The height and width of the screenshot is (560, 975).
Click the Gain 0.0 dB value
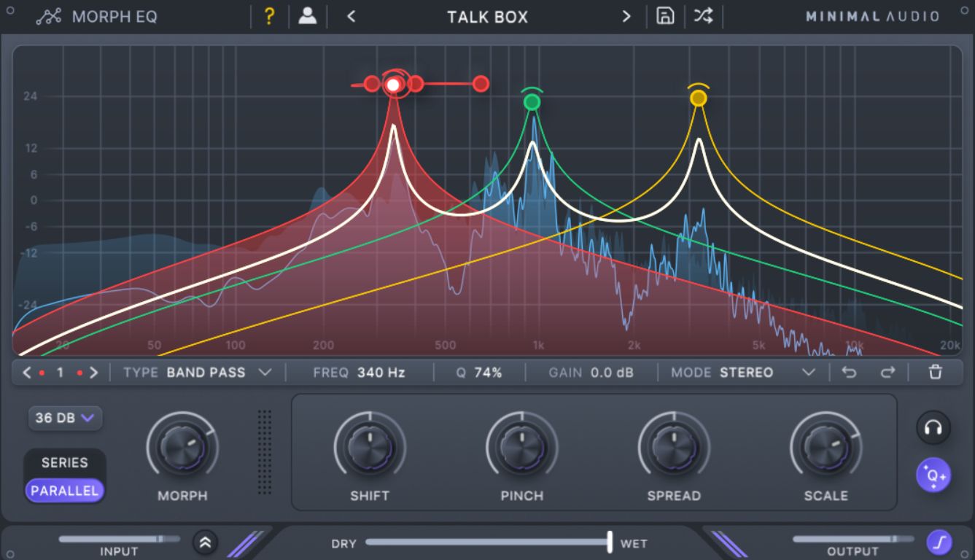612,373
